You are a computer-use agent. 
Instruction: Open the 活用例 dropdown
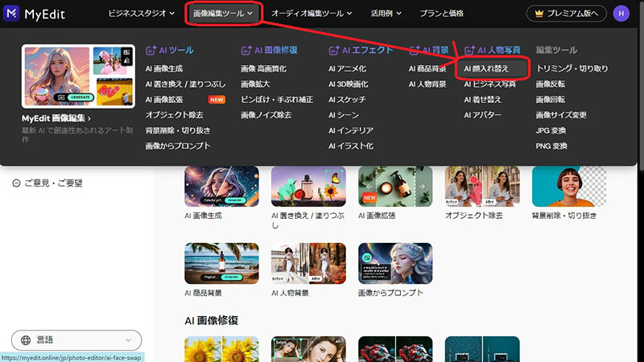point(386,14)
